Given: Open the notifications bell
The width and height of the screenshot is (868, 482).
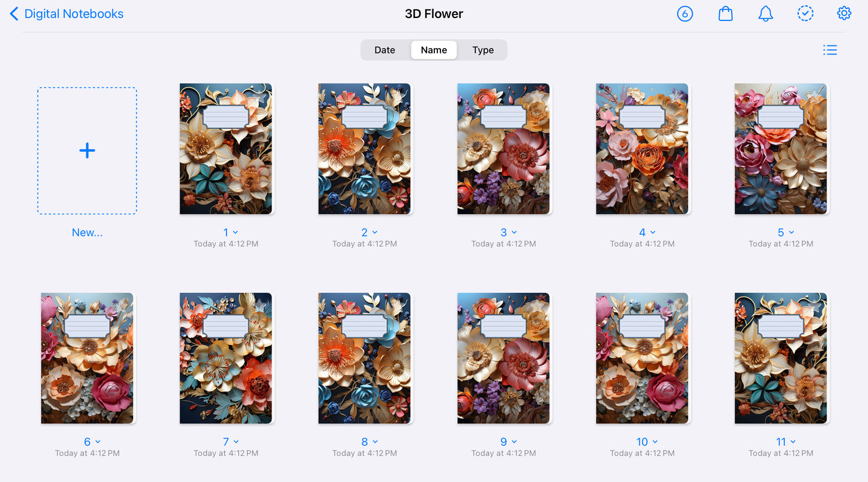Looking at the screenshot, I should click(765, 13).
